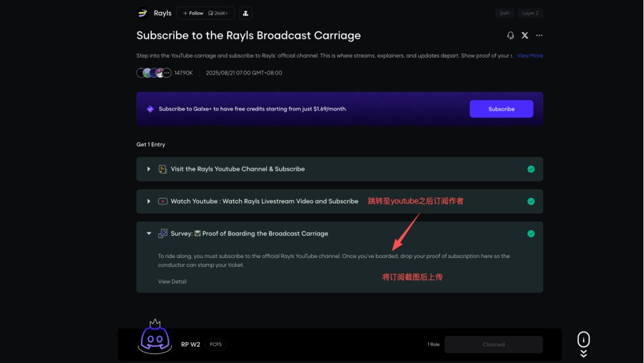Click the scroll-down mouse indicator

[x=583, y=344]
